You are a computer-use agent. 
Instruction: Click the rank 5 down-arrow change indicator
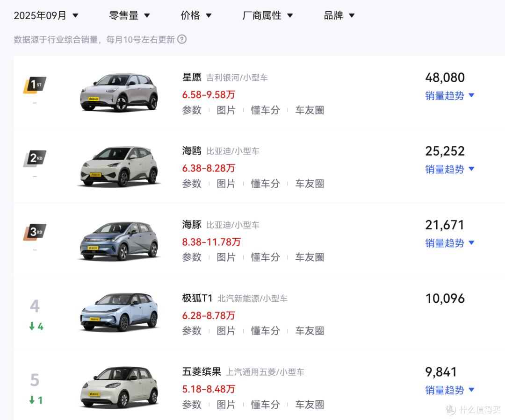pyautogui.click(x=36, y=400)
